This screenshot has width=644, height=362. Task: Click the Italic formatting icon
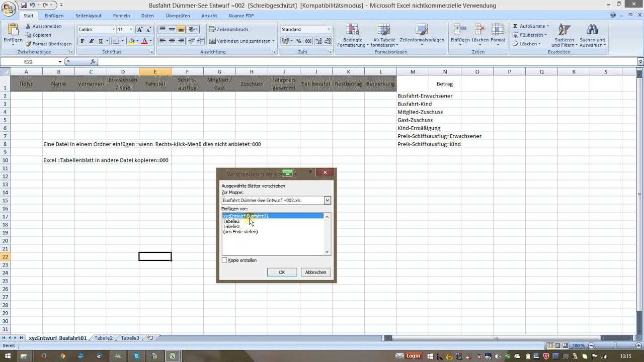[x=92, y=41]
